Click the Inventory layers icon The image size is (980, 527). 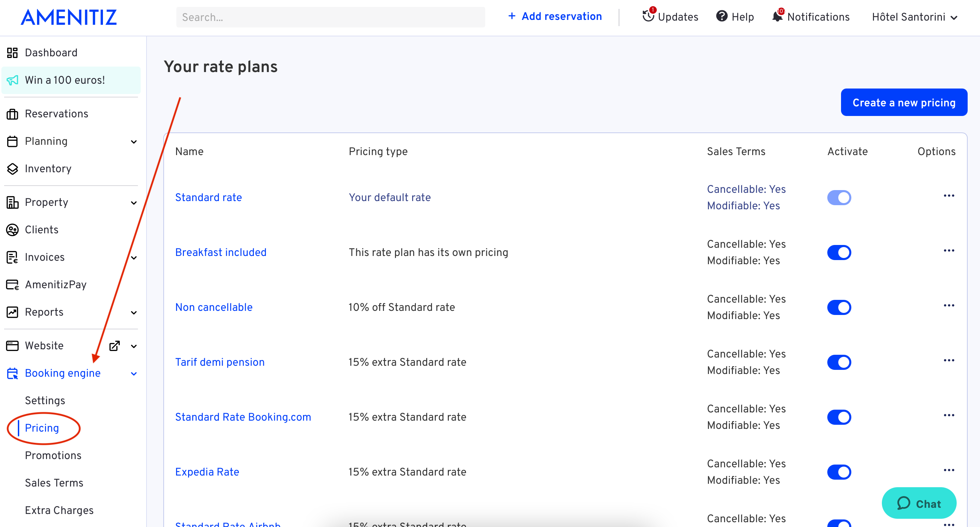[12, 168]
